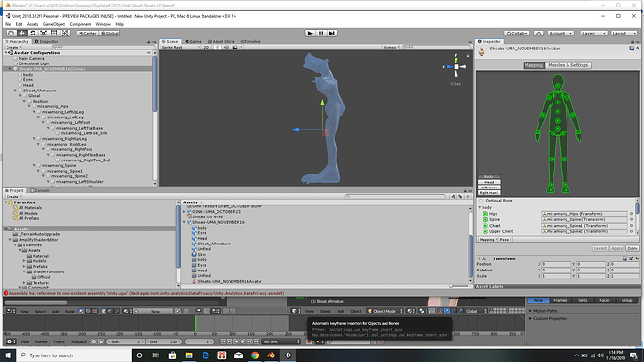
Task: Open the Layers dropdown
Action: coord(594,33)
